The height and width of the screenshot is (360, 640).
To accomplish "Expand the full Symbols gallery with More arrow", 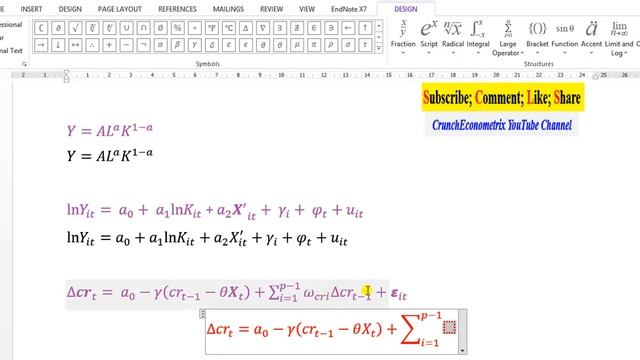I will click(x=379, y=48).
